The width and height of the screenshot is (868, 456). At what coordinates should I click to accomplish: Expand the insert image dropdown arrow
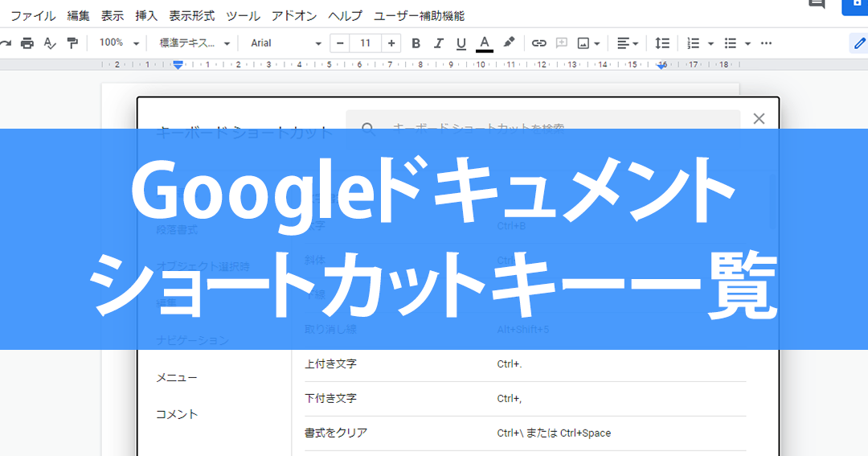coord(596,43)
